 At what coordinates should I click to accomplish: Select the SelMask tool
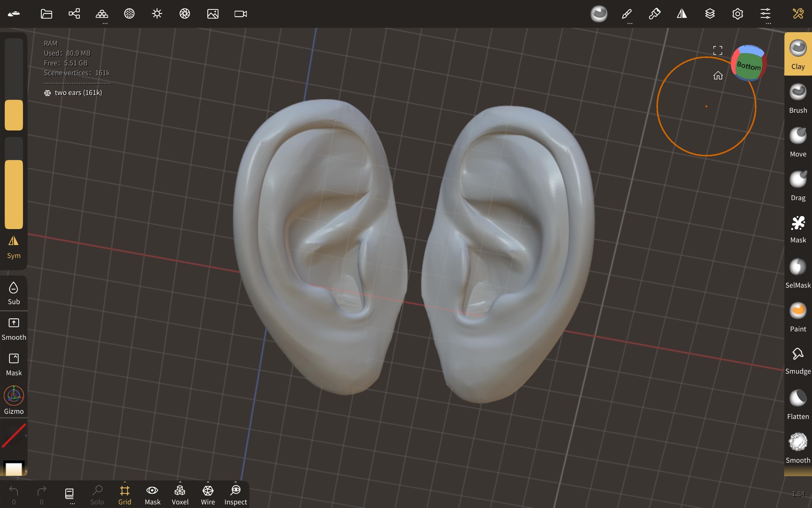798,273
